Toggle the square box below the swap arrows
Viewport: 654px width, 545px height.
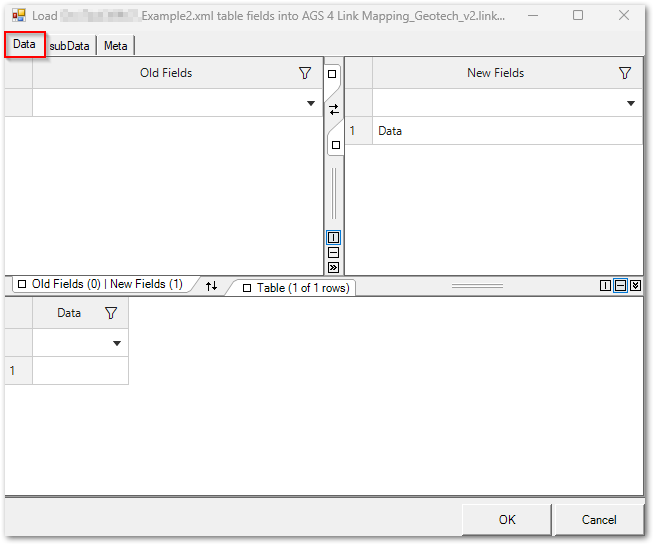[x=335, y=145]
